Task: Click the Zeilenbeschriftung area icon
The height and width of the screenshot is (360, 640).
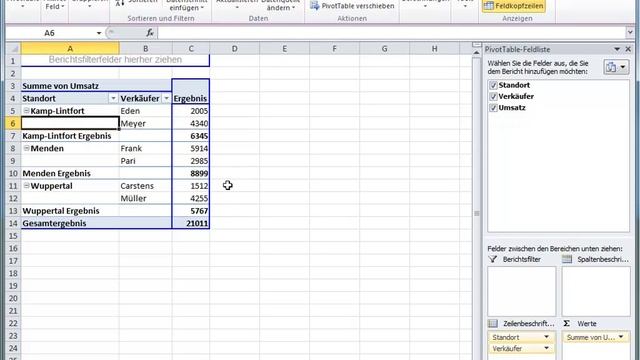Action: 493,323
